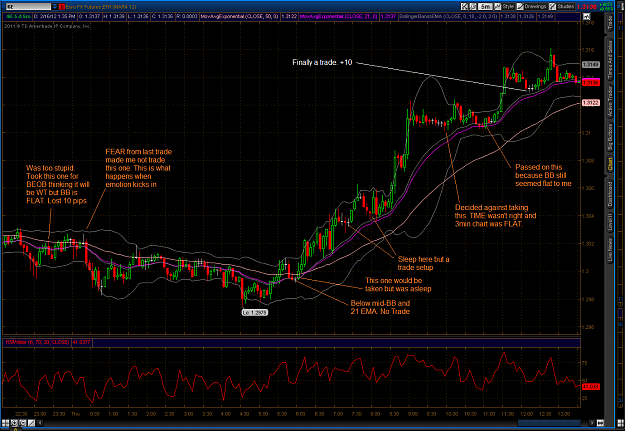This screenshot has width=625, height=431.
Task: Open the Drawings menu
Action: click(x=532, y=6)
